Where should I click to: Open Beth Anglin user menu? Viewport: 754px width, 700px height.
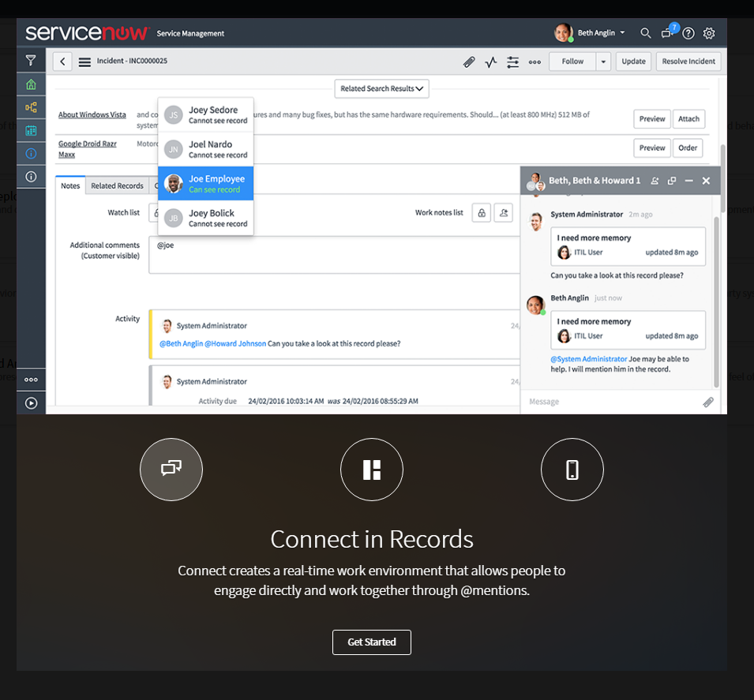(x=601, y=32)
